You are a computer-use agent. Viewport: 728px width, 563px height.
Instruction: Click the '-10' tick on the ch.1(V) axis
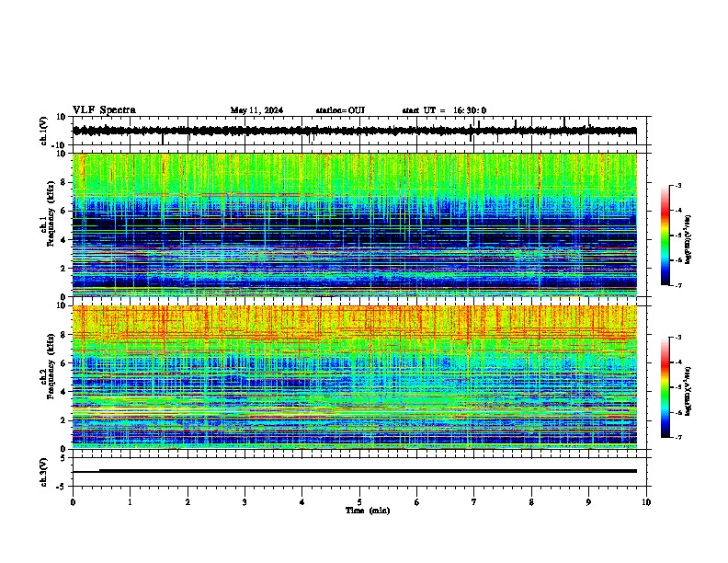point(60,145)
